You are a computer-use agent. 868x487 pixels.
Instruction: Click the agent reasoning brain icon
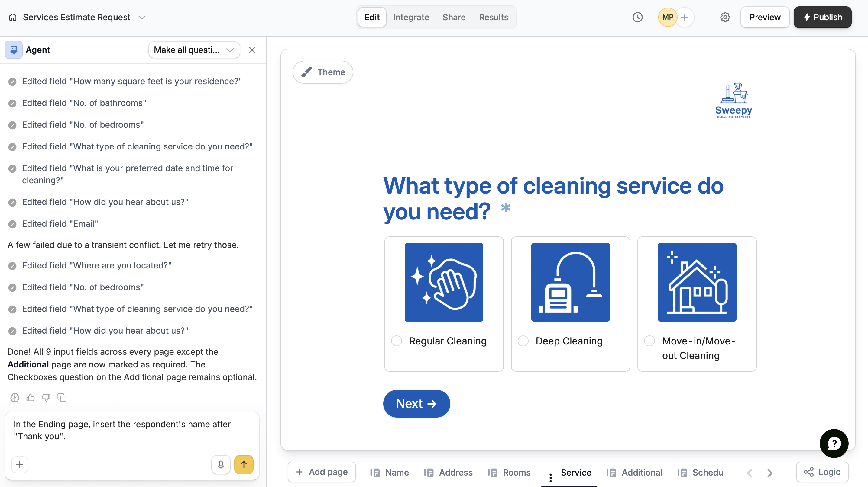(x=15, y=398)
